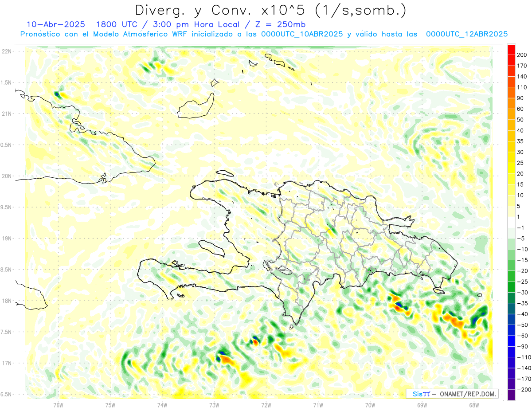This screenshot has width=532, height=411.
Task: Click the green swatch between -20 and -25
Action: coord(511,276)
